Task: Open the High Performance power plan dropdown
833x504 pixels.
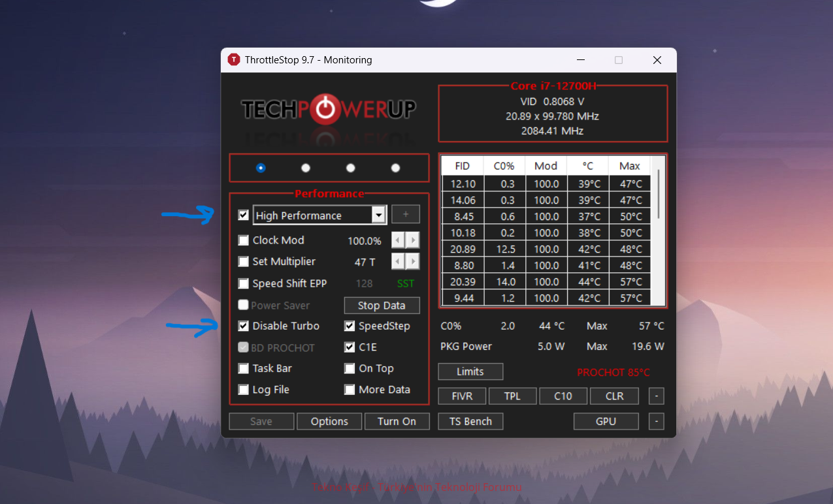Action: [378, 215]
